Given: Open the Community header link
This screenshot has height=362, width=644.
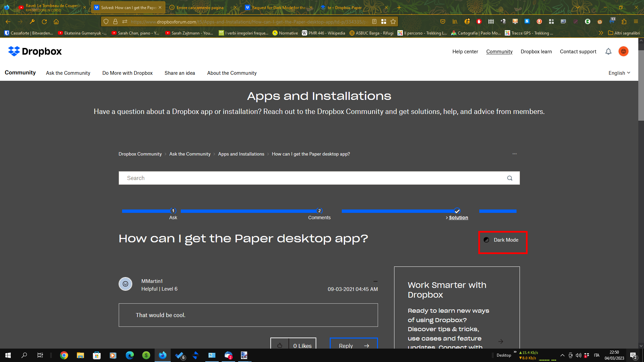Looking at the screenshot, I should [x=499, y=52].
